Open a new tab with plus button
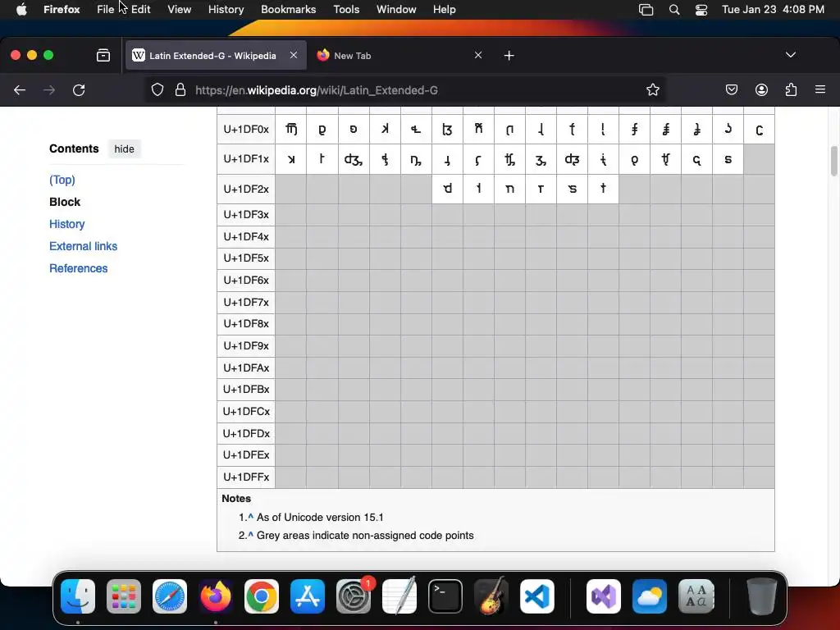 tap(509, 55)
